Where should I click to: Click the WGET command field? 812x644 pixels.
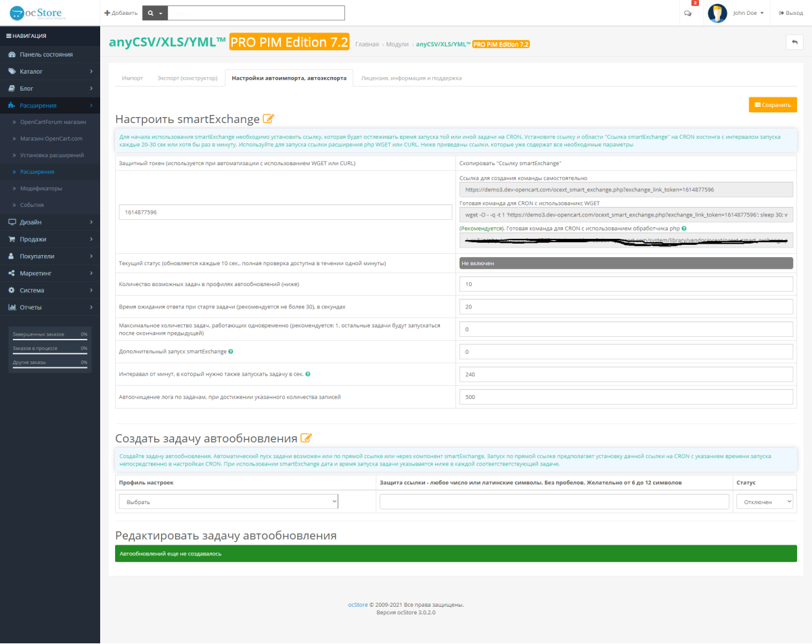point(626,215)
